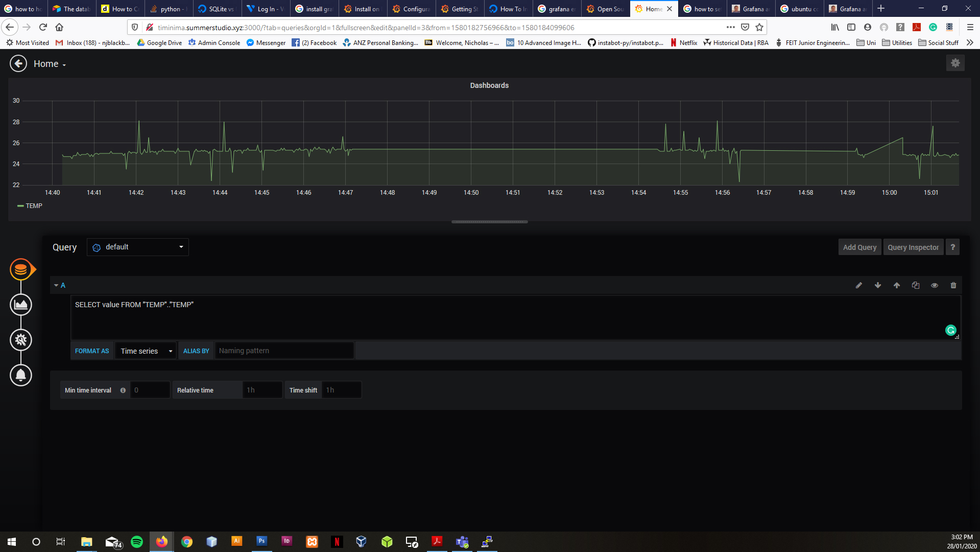
Task: Open the Query Inspector
Action: 913,247
